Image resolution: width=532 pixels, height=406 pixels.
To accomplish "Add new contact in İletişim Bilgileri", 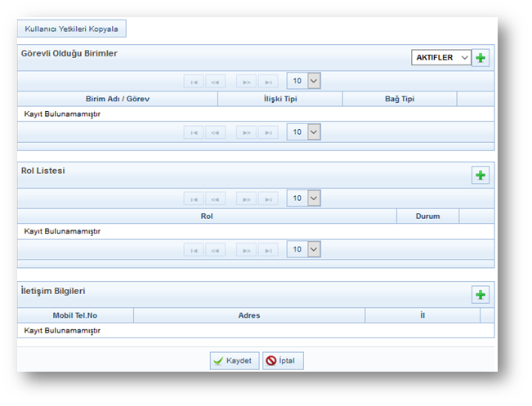I will tap(481, 295).
